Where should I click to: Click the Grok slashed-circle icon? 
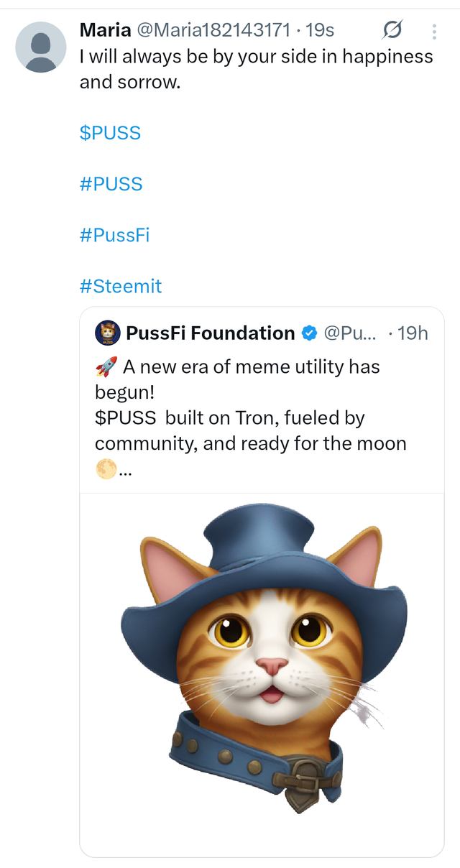[x=392, y=30]
